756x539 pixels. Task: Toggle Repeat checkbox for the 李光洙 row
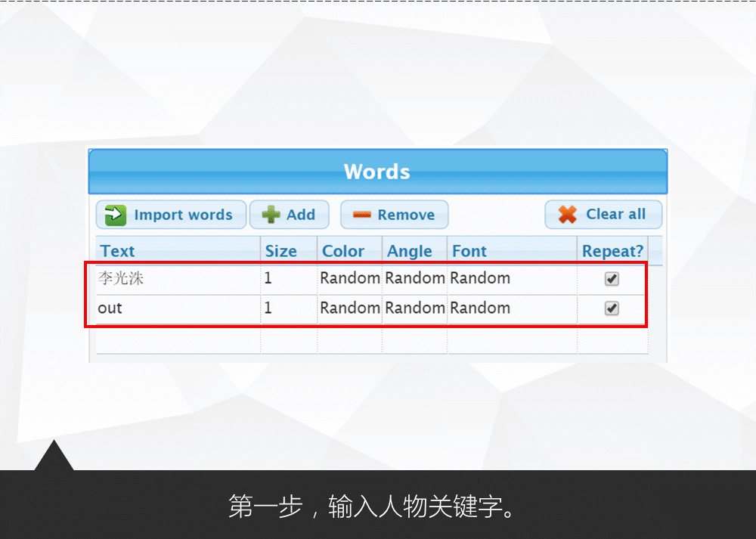(x=612, y=279)
